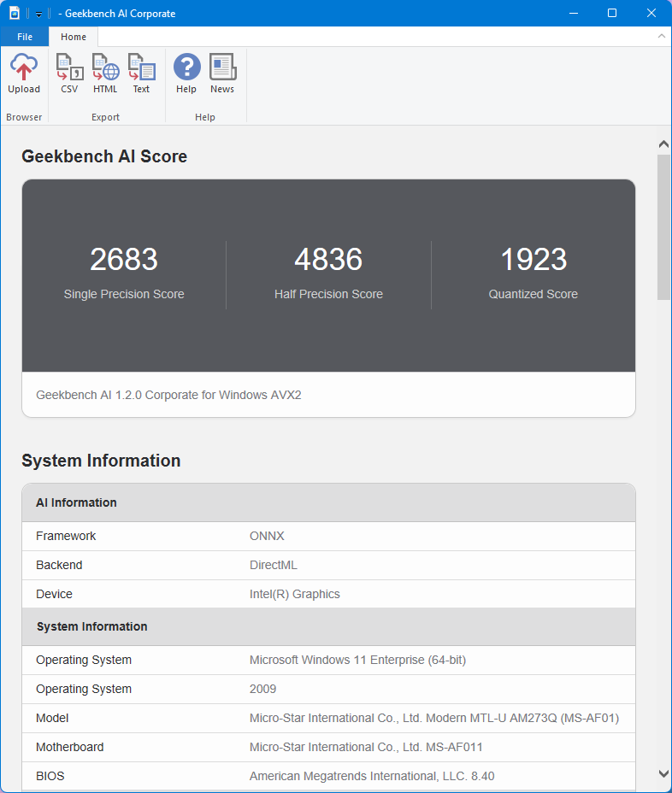Export results as HTML
Viewport: 672px width, 793px height.
pyautogui.click(x=105, y=73)
